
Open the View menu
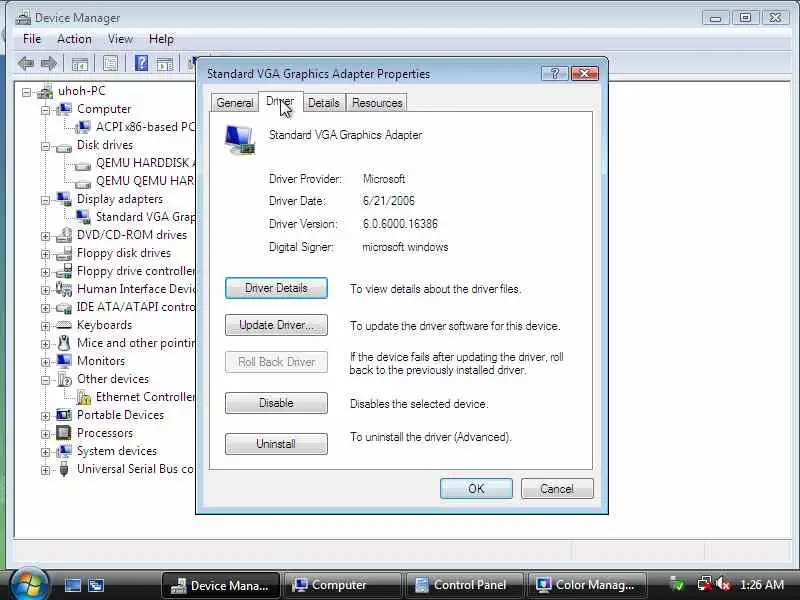pos(120,39)
